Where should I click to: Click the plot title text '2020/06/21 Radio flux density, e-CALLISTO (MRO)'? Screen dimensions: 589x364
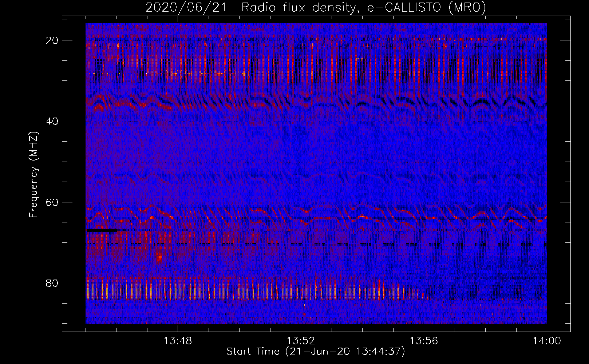pos(316,7)
